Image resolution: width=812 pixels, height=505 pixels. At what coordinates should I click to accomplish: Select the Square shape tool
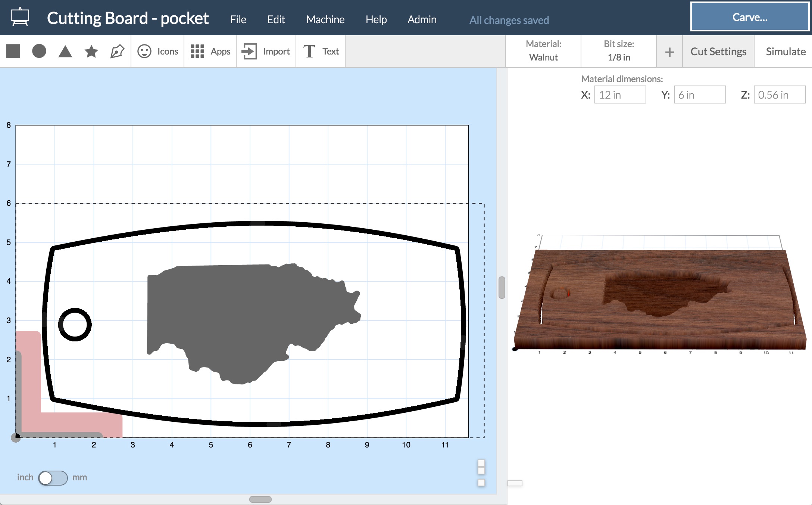pyautogui.click(x=13, y=51)
